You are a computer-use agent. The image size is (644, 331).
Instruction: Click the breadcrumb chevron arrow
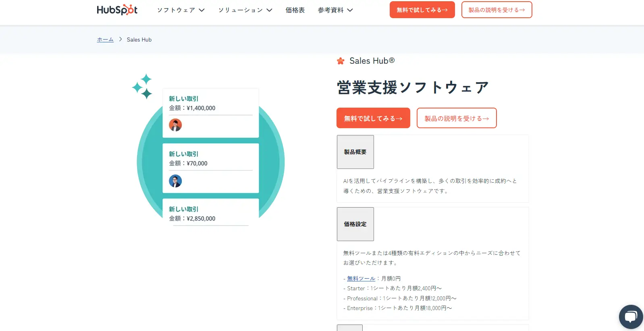tap(120, 40)
